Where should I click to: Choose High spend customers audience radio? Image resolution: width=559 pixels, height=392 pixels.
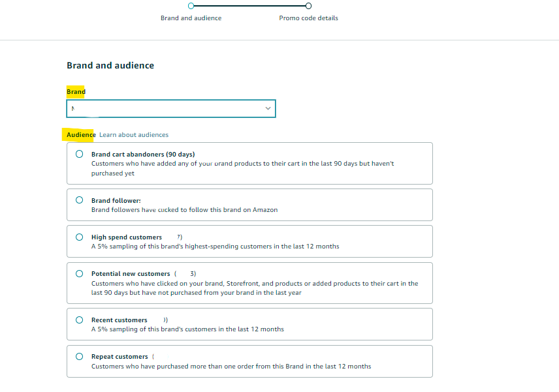coord(79,237)
